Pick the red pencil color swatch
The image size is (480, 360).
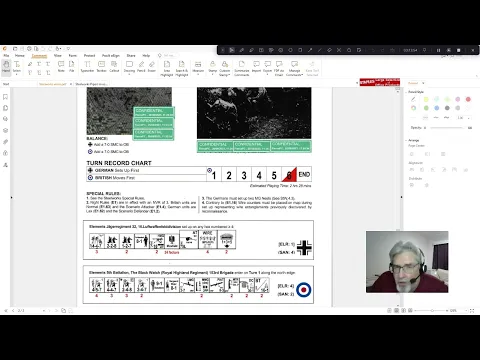click(x=468, y=99)
